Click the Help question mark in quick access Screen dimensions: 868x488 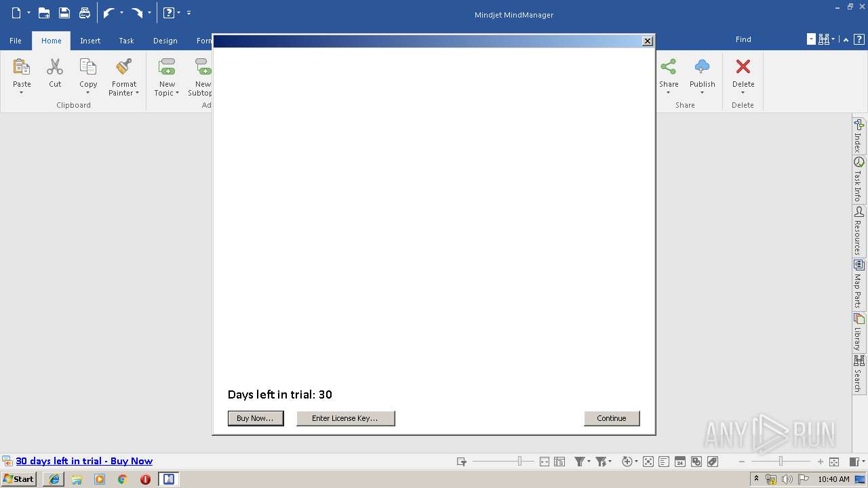tap(169, 13)
